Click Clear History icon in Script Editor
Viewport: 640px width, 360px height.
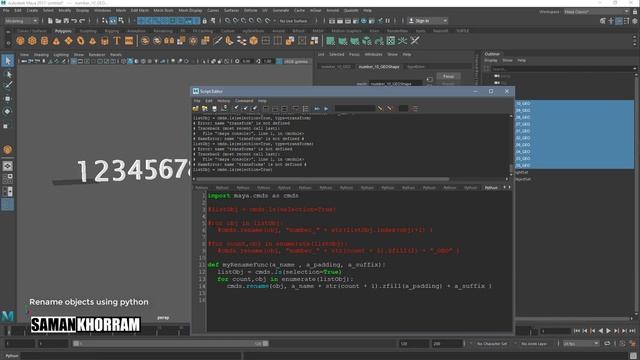tap(236, 109)
